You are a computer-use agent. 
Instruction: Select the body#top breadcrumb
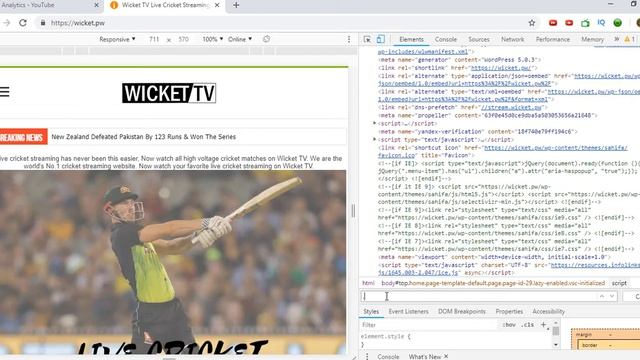(x=493, y=283)
